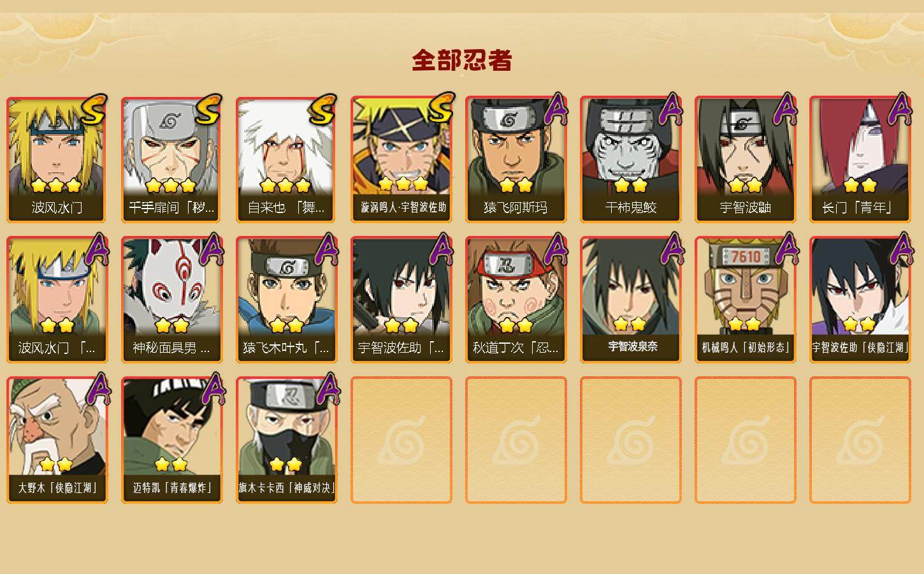This screenshot has height=574, width=924.
Task: Open the 宇智波佐助「侠隐江湖」 card
Action: point(860,300)
